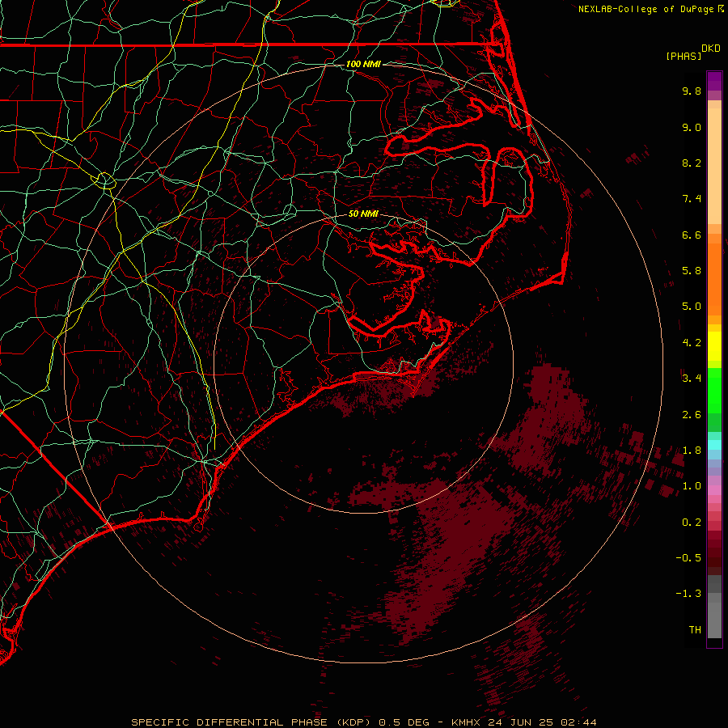This screenshot has width=728, height=728.
Task: Click the 9.0 value on the scale
Action: [x=692, y=127]
